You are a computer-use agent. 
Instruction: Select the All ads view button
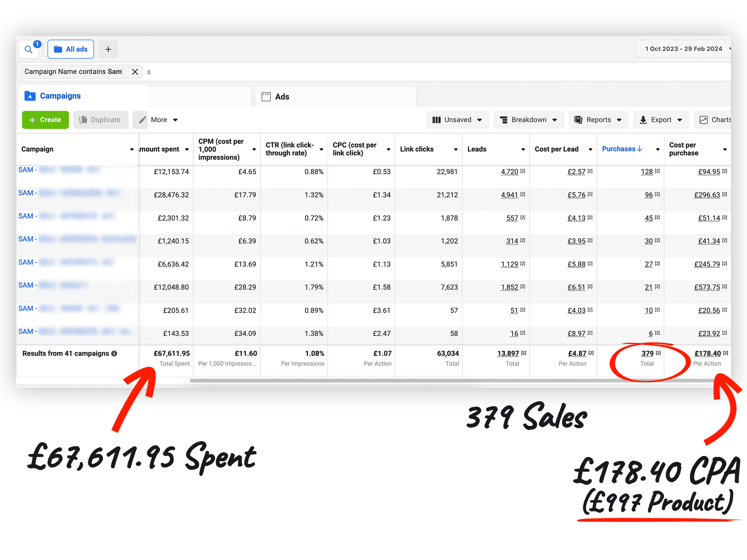pyautogui.click(x=71, y=50)
